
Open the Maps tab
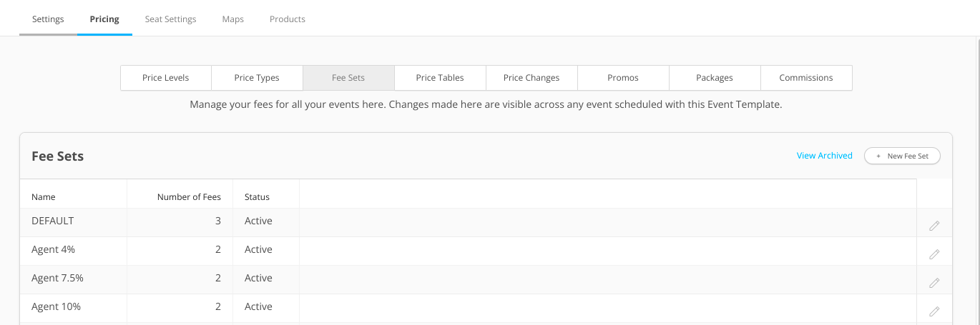pos(233,19)
